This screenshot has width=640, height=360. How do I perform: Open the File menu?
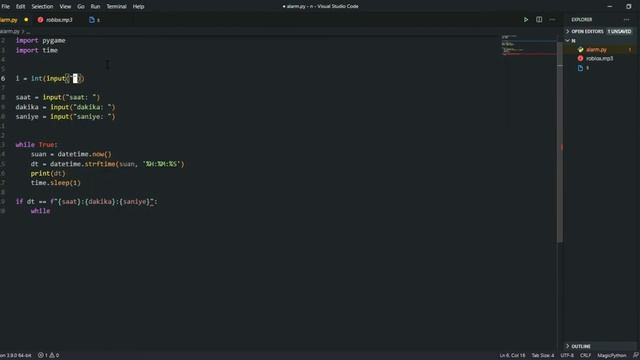coord(6,7)
